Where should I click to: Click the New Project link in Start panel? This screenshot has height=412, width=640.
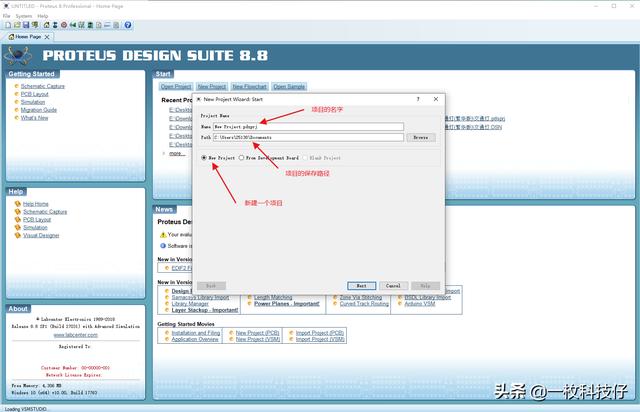pos(212,87)
